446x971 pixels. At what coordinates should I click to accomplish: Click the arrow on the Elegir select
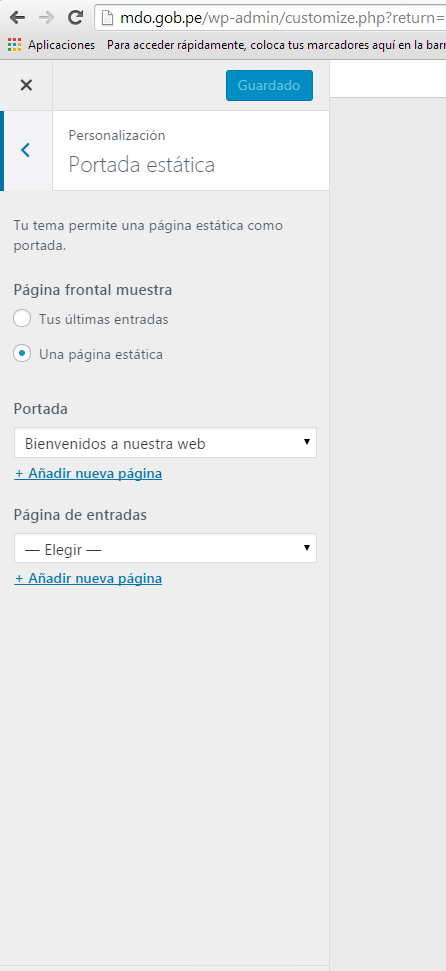coord(306,547)
